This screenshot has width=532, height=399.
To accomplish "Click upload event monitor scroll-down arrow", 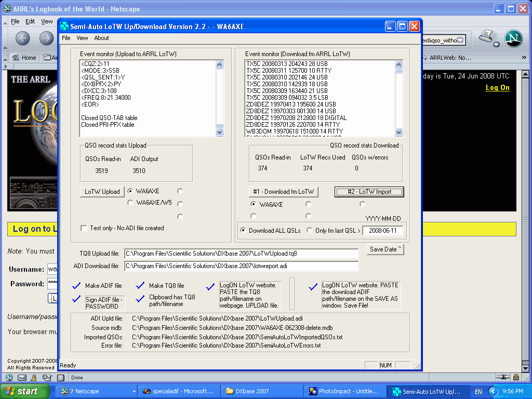I will [220, 132].
